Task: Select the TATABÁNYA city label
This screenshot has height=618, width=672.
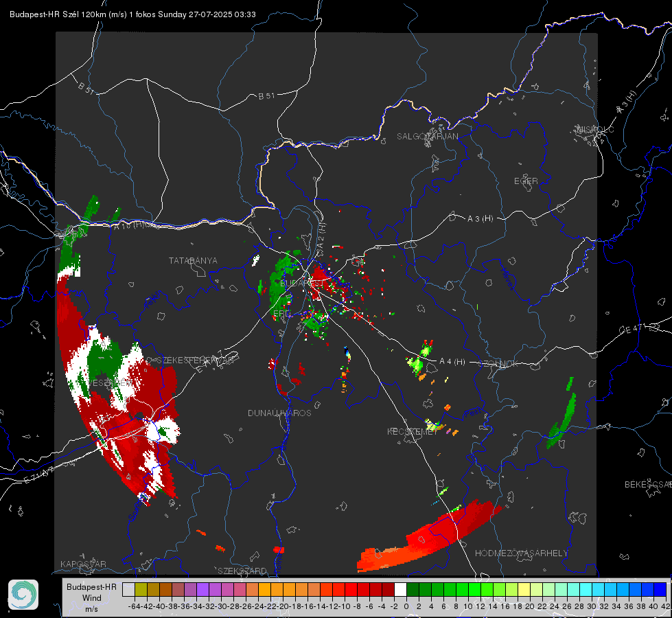Action: coord(193,261)
